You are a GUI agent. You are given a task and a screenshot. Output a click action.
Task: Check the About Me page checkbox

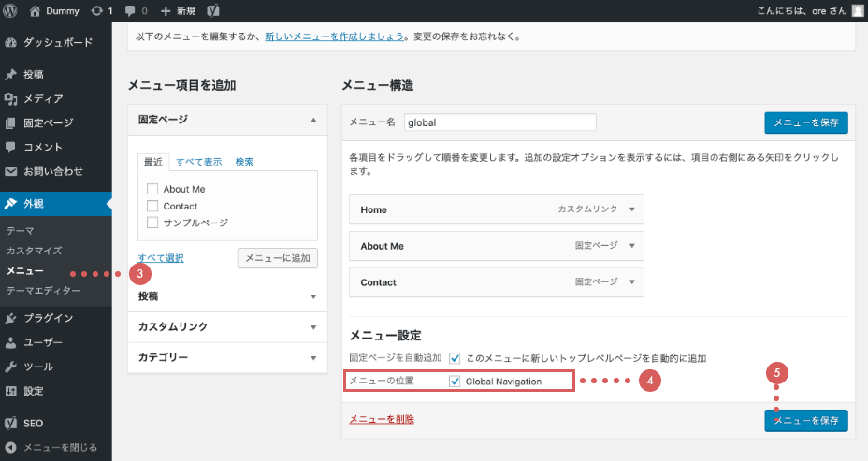point(152,189)
